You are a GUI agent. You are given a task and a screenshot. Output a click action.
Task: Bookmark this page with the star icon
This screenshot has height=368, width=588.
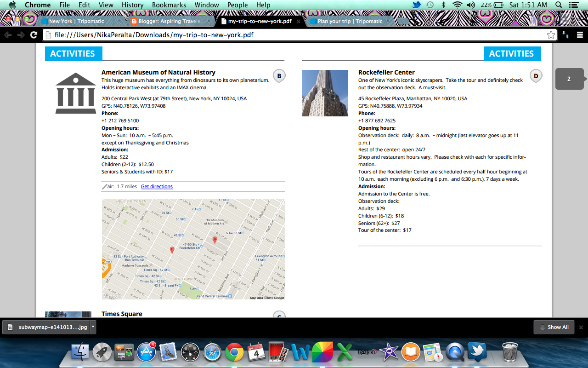pos(551,35)
